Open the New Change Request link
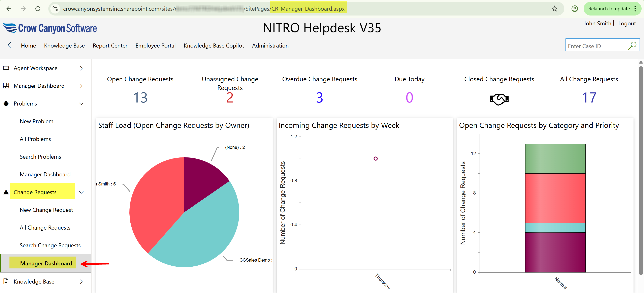This screenshot has height=293, width=644. (x=46, y=210)
